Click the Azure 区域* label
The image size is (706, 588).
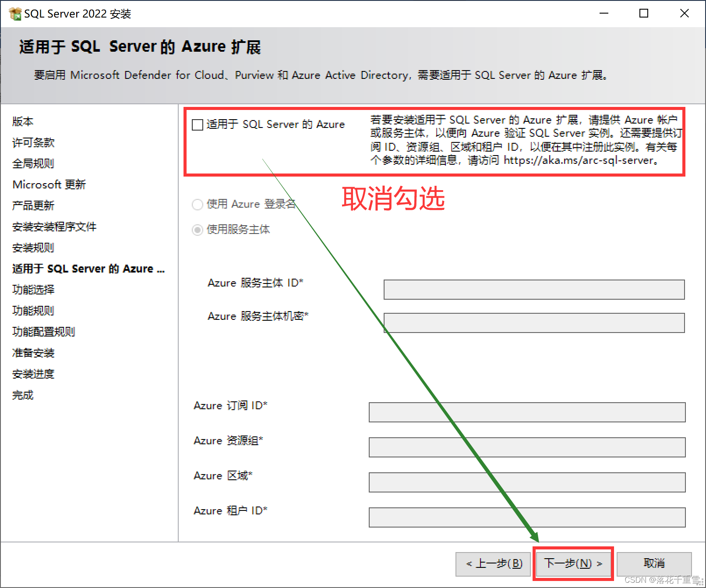[223, 475]
